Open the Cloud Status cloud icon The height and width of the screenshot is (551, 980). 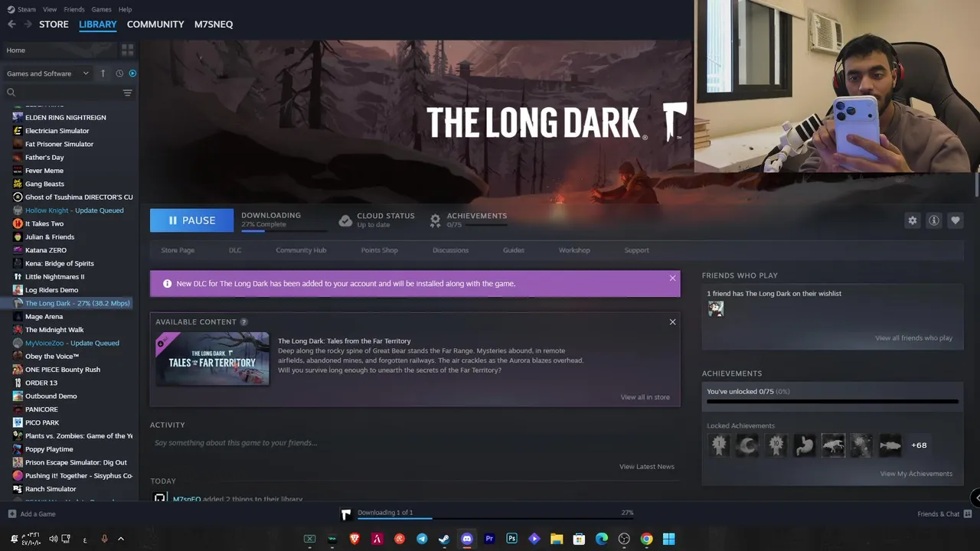coord(345,220)
